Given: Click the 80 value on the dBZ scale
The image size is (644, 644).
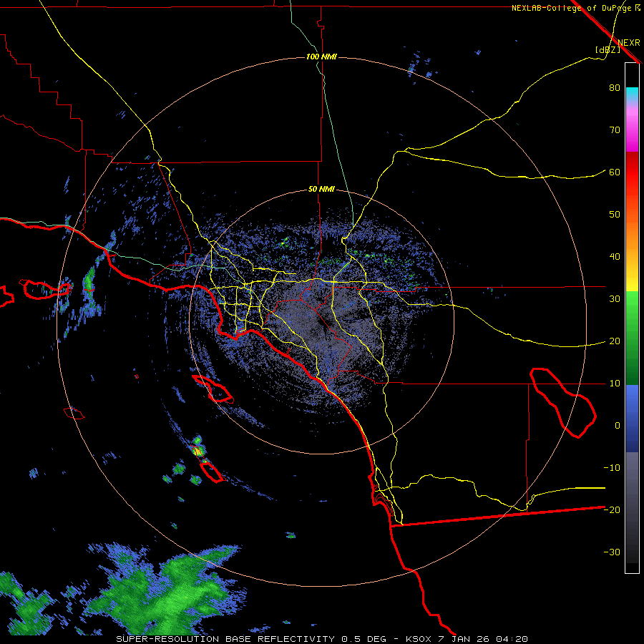Looking at the screenshot, I should tap(615, 88).
